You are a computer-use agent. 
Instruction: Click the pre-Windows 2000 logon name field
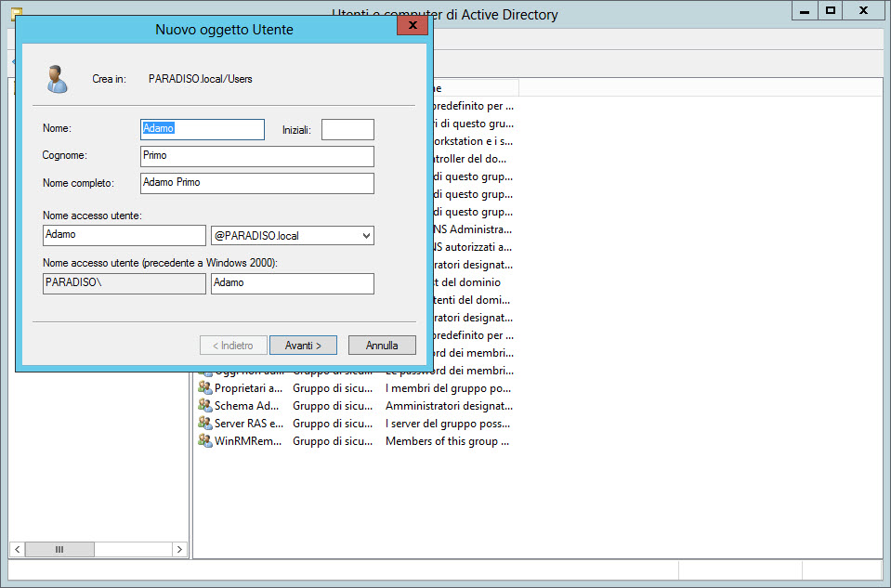click(292, 283)
